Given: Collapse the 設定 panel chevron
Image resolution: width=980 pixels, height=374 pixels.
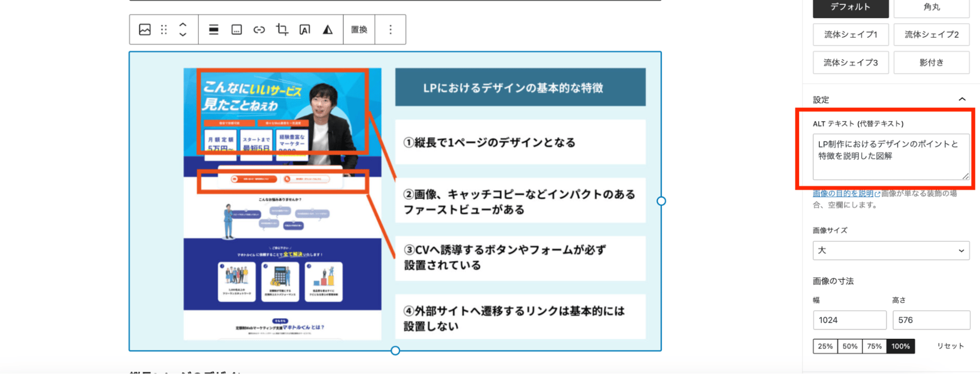Looking at the screenshot, I should tap(962, 99).
